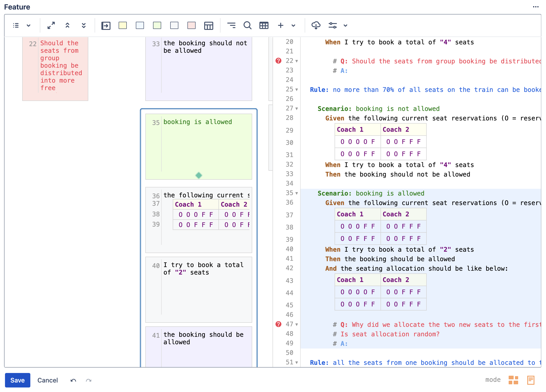This screenshot has height=392, width=546.
Task: Click the cloud download icon
Action: point(316,25)
